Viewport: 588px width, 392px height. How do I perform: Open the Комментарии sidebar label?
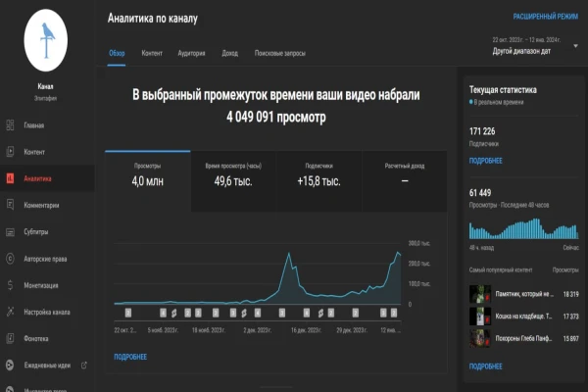[x=41, y=205]
